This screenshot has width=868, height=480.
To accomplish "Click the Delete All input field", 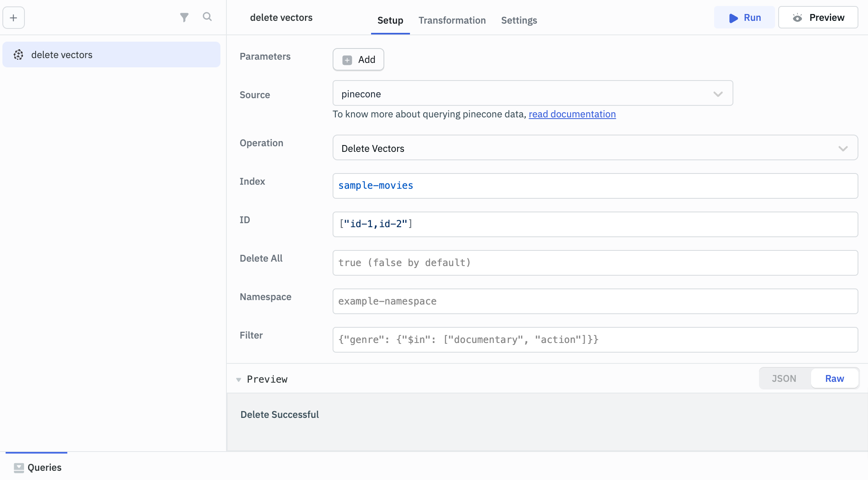I will [595, 263].
